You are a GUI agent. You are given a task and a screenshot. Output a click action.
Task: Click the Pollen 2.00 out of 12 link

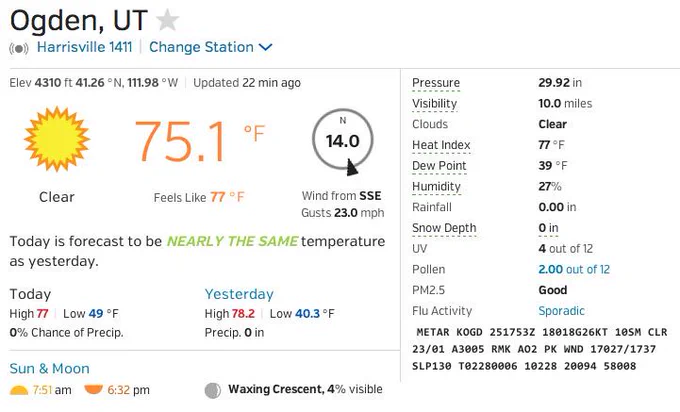[574, 269]
